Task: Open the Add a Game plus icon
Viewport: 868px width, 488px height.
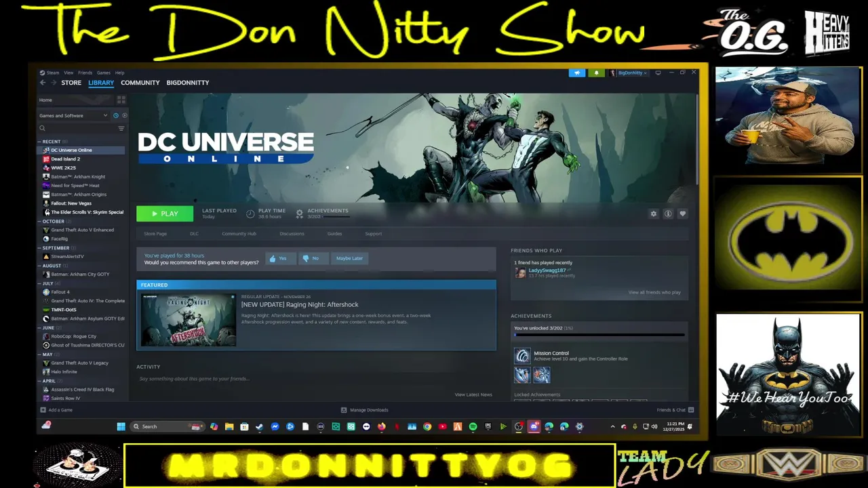Action: point(43,410)
